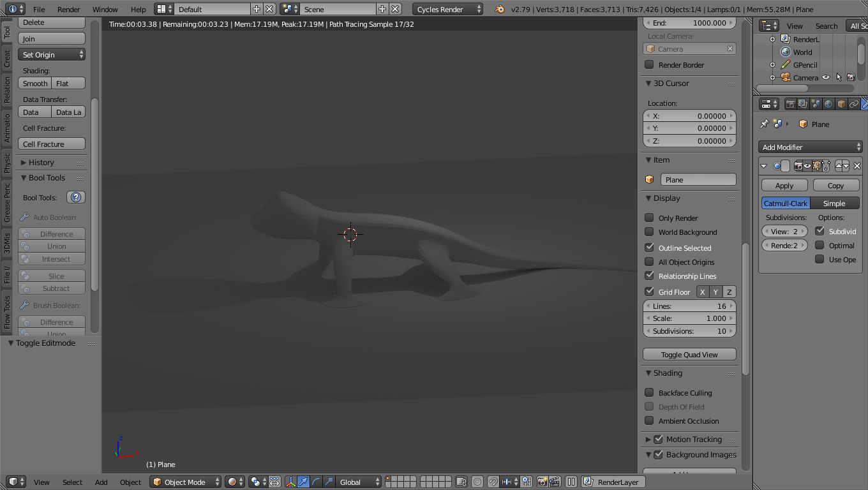Open the viewport shading selector
868x490 pixels.
pos(236,482)
